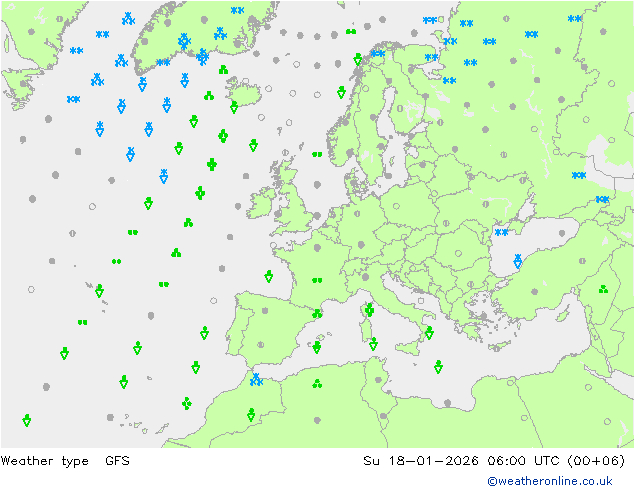Click green drizzle symbol in the North Sea
634x490 pixels.
click(317, 154)
